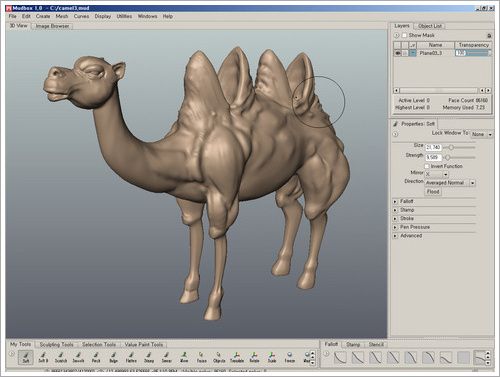Select the Translate tool
The width and height of the screenshot is (500, 377).
tap(237, 357)
